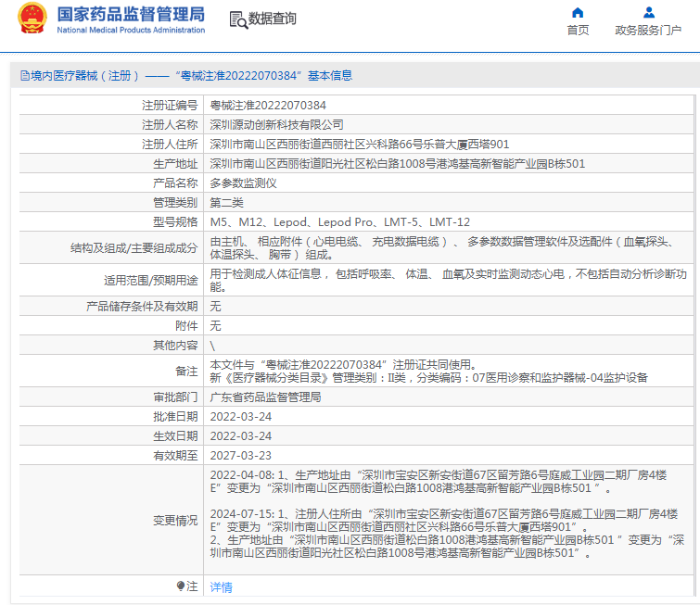Select the 适用范围/预期用途 description text

[x=448, y=280]
